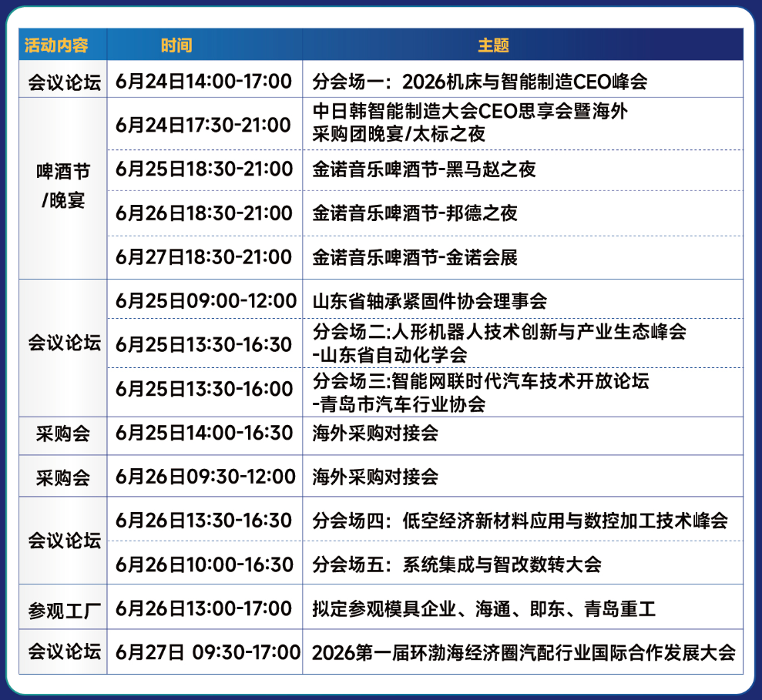Click the 6月26日13:30-16:30 time cell
The image size is (762, 700).
pyautogui.click(x=205, y=519)
